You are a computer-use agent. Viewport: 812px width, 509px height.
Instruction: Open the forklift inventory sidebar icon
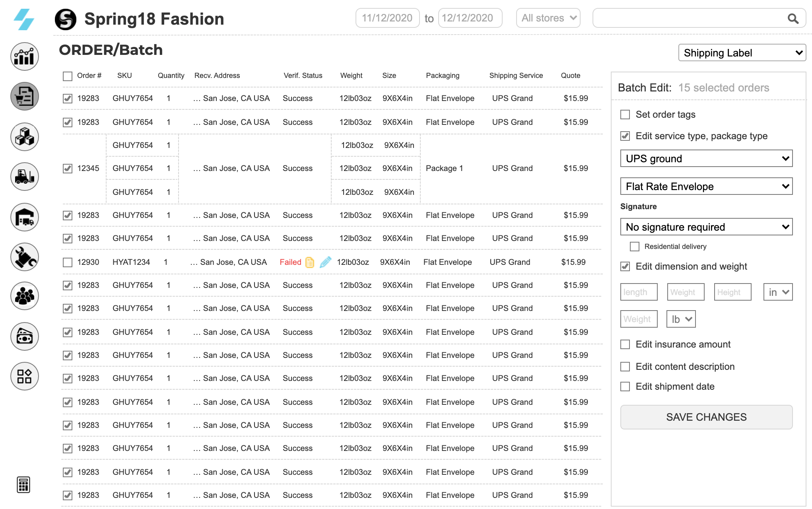[x=25, y=177]
